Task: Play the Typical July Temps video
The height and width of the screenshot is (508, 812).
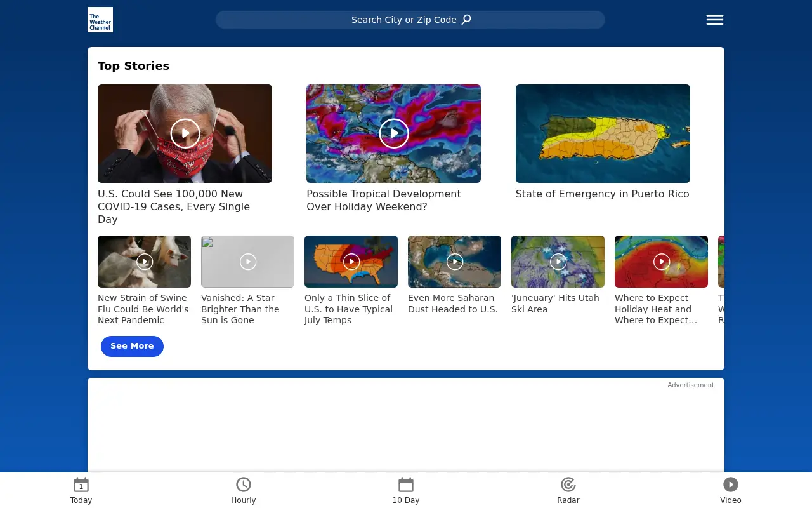Action: [x=351, y=262]
